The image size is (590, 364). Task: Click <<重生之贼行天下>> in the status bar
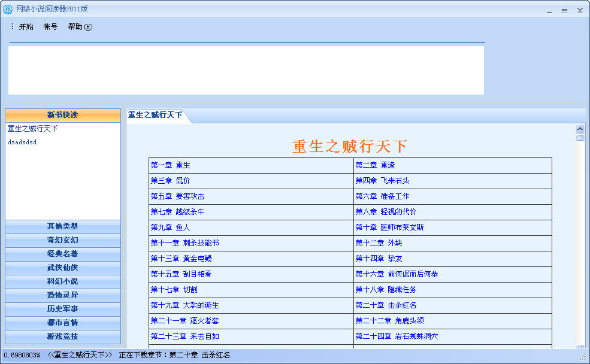(80, 355)
